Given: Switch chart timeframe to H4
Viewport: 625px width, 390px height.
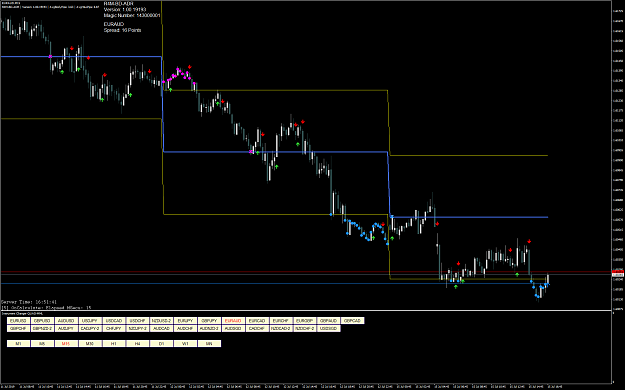Looking at the screenshot, I should pos(138,344).
